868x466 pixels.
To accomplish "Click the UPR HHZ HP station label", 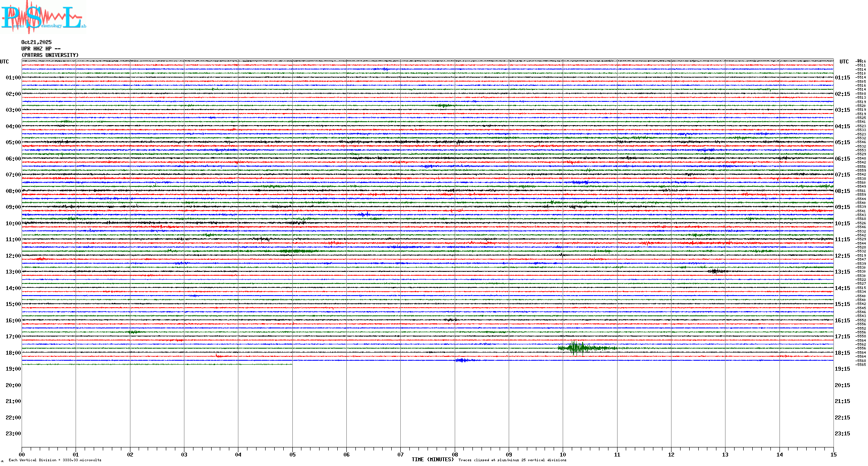I will click(x=41, y=49).
